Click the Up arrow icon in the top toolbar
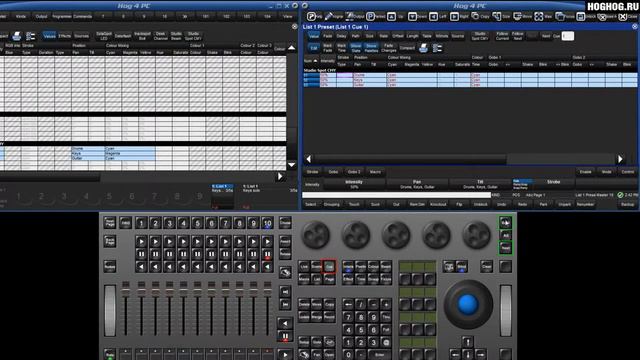The image size is (640, 360). click(391, 16)
